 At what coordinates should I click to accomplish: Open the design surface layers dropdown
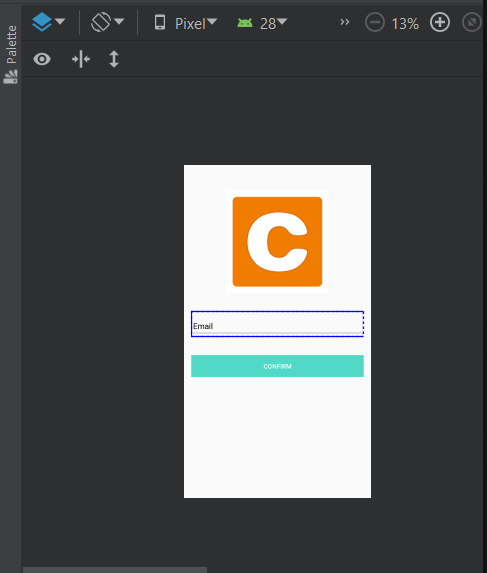49,22
